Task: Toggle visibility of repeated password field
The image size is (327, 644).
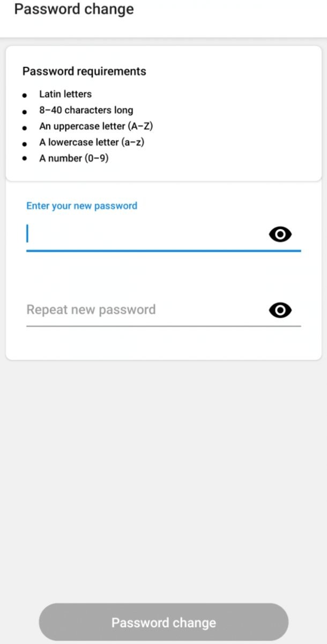Action: coord(280,310)
